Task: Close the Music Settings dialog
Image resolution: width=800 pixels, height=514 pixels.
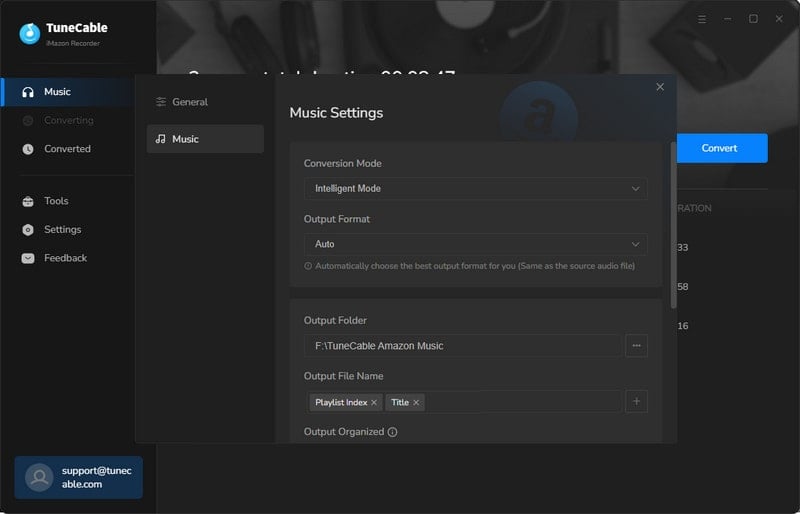Action: [660, 87]
